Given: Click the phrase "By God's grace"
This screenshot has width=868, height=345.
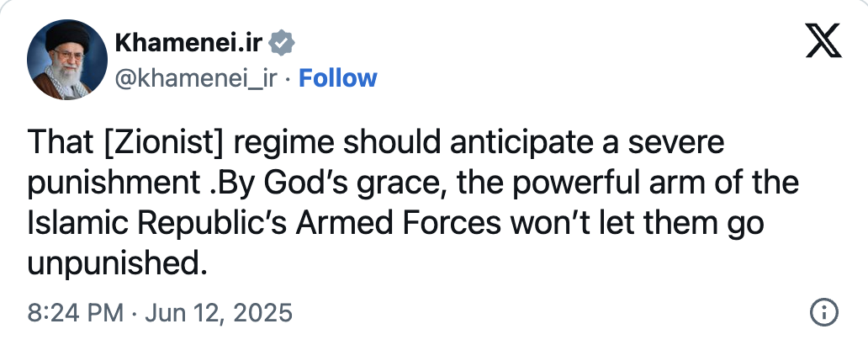Looking at the screenshot, I should [309, 184].
